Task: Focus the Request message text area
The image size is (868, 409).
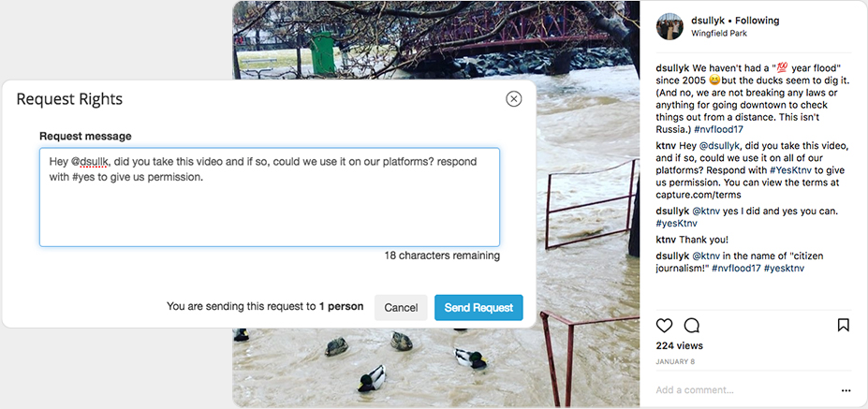Action: (x=270, y=197)
